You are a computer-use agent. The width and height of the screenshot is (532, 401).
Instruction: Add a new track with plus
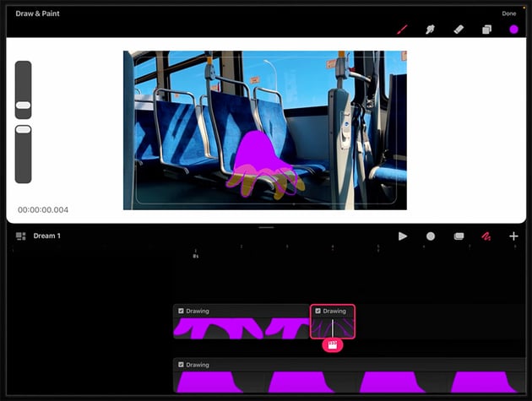[x=513, y=236]
